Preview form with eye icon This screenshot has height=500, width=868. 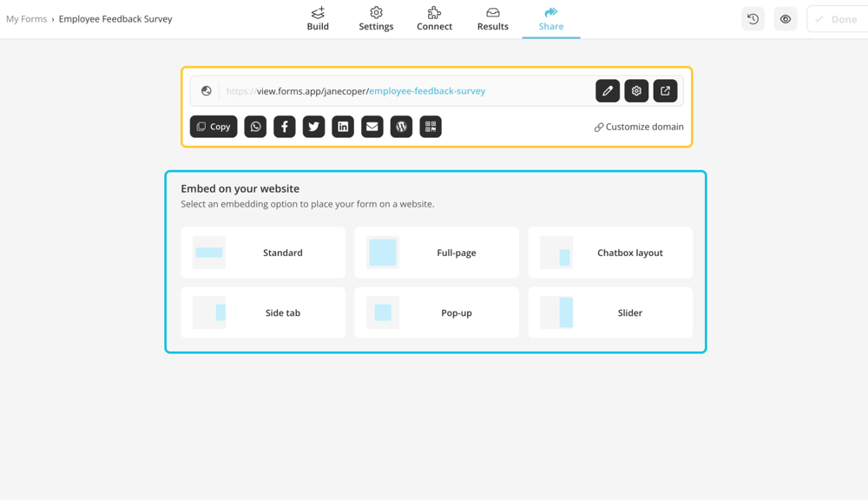pos(786,19)
